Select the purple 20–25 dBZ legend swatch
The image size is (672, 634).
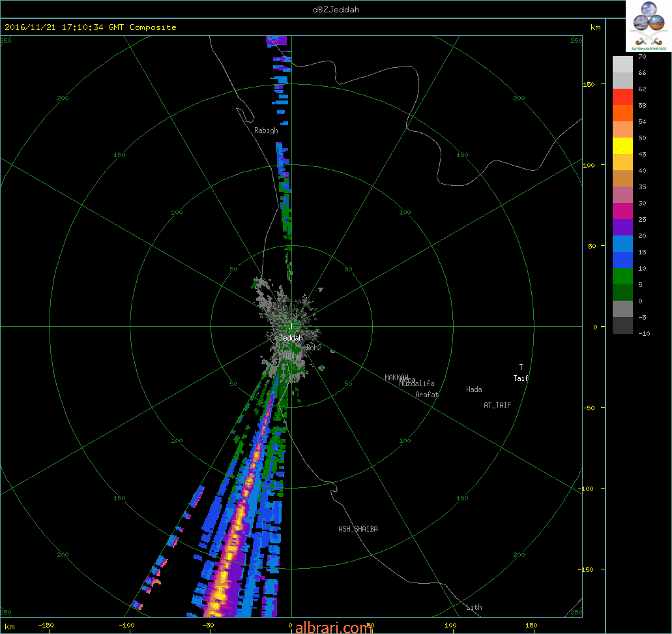(622, 228)
